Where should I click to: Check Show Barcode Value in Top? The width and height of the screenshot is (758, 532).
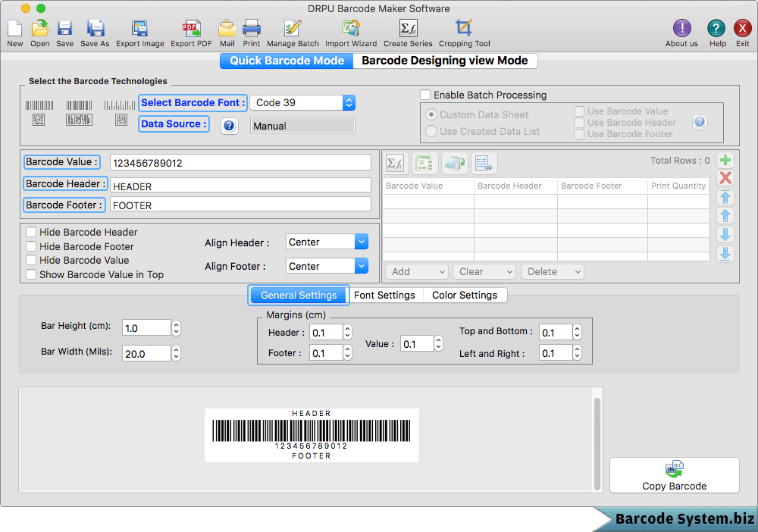pyautogui.click(x=31, y=274)
